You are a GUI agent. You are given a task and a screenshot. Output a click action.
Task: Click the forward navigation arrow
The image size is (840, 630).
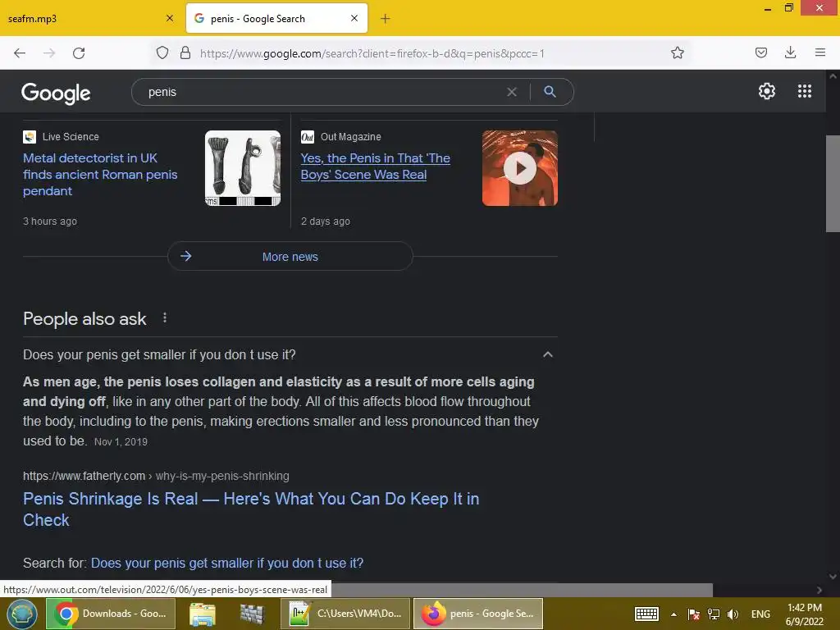[x=49, y=53]
